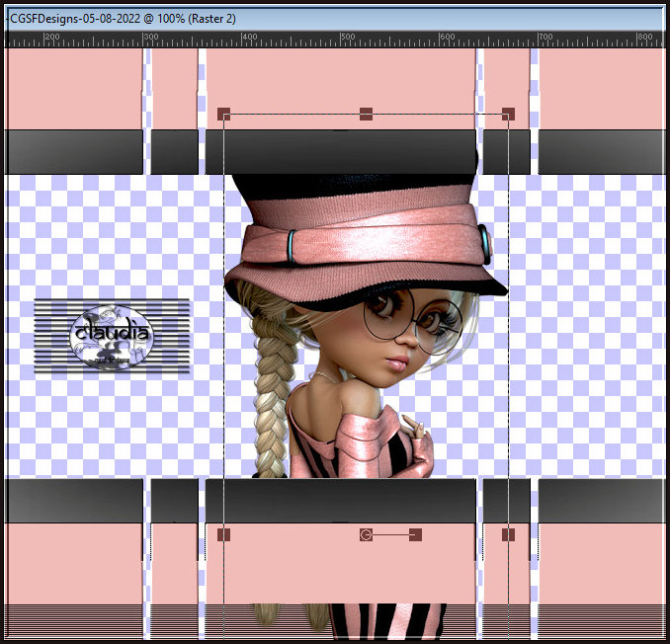Click the rotation pivot center handle

click(366, 534)
